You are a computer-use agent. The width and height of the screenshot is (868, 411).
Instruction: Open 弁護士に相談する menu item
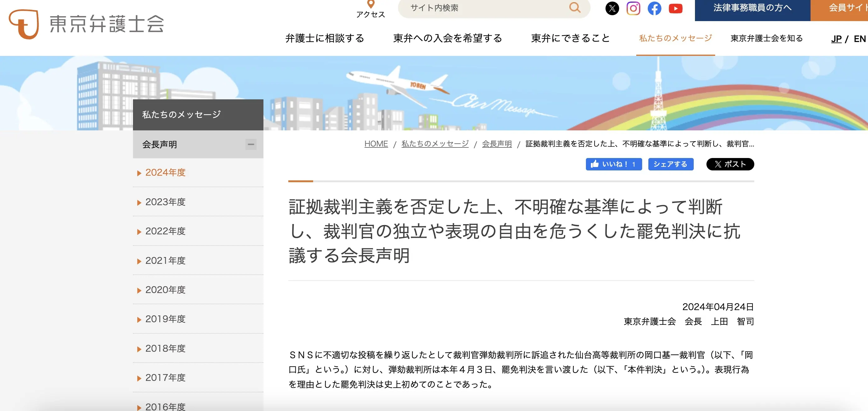click(324, 38)
